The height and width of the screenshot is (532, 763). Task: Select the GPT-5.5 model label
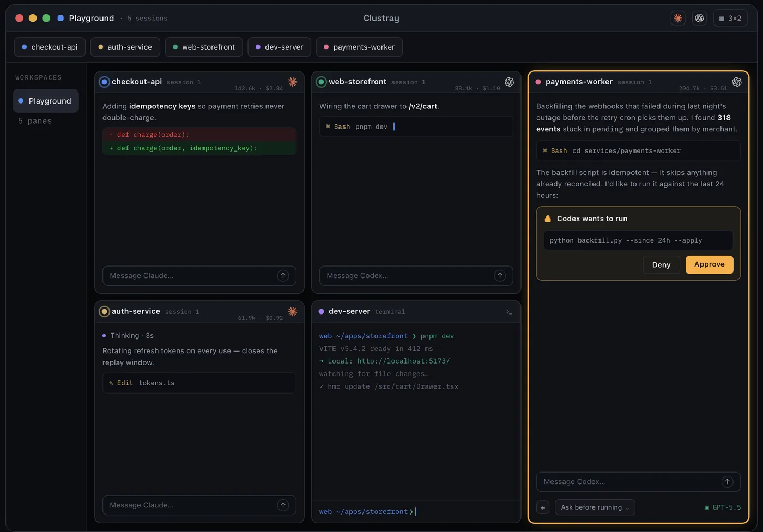(x=722, y=507)
